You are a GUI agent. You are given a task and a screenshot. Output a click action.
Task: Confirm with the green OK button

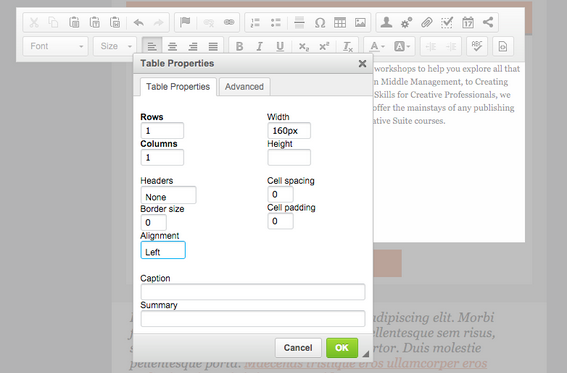[x=342, y=348]
